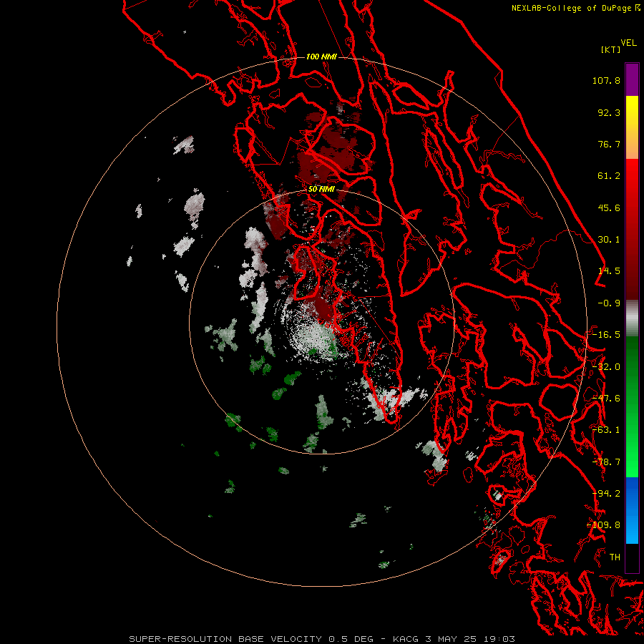
Task: Click the [KT] units label
Action: [611, 49]
